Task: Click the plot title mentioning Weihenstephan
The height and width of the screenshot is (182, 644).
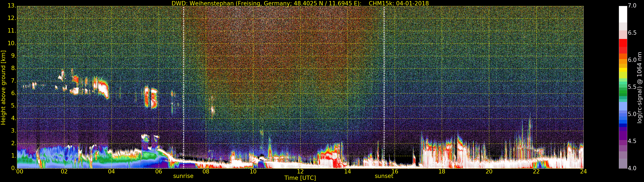Action: (300, 3)
